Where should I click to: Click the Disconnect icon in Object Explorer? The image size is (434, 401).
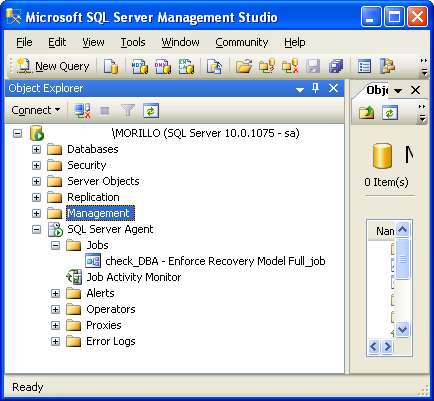[82, 110]
